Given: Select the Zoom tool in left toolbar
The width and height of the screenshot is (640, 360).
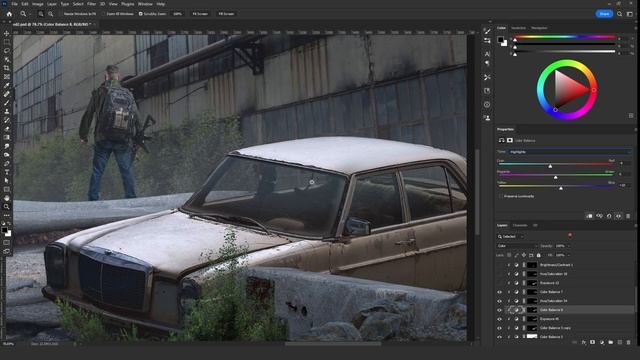Looking at the screenshot, I should 7,207.
